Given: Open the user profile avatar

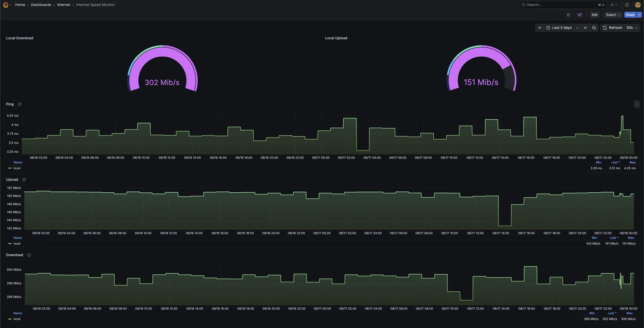Looking at the screenshot, I should click(638, 5).
